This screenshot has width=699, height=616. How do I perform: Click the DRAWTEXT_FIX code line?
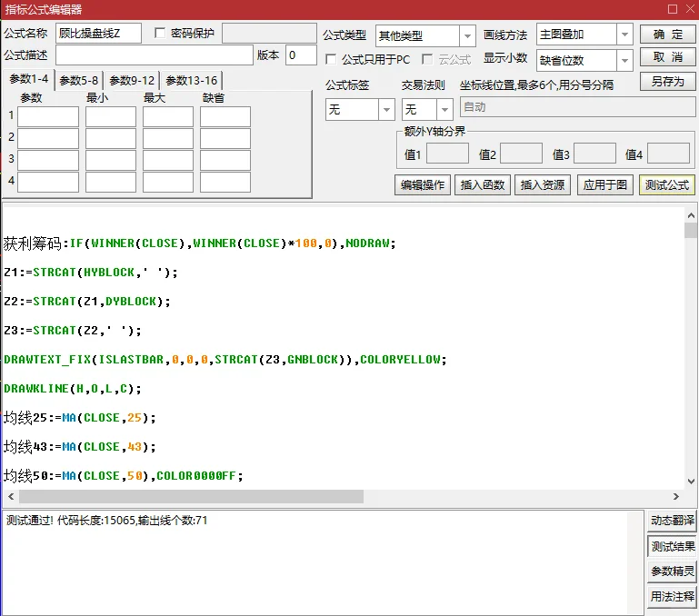[x=225, y=359]
